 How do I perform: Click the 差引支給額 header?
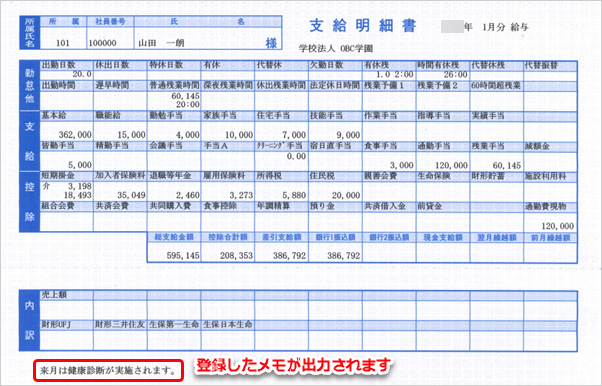coord(281,237)
